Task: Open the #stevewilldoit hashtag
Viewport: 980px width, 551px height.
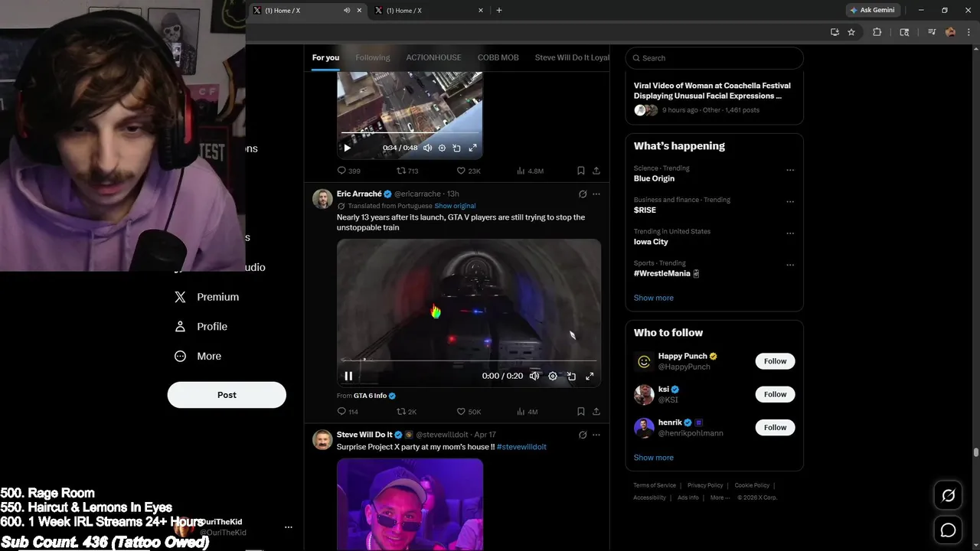Action: 521,447
